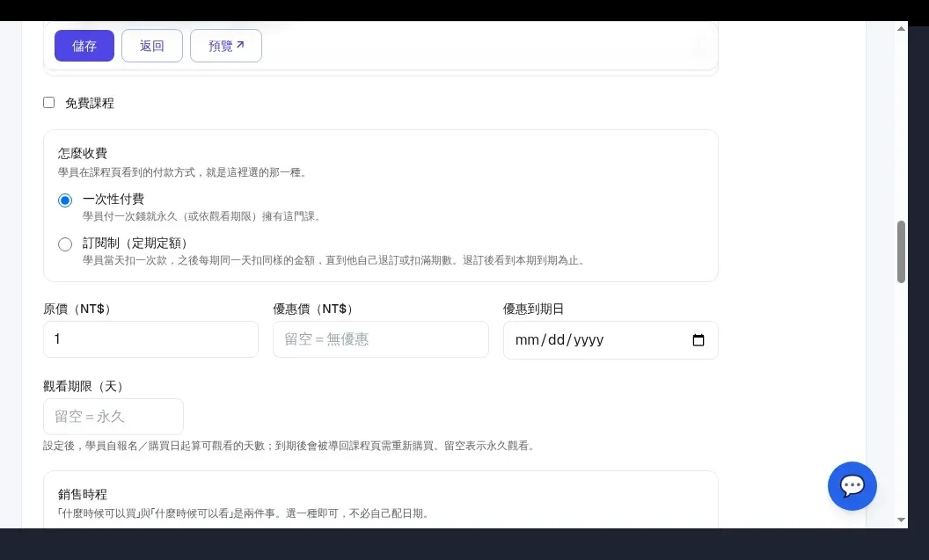Click the vertical scrollbar thumb
The width and height of the screenshot is (929, 560).
click(x=901, y=252)
